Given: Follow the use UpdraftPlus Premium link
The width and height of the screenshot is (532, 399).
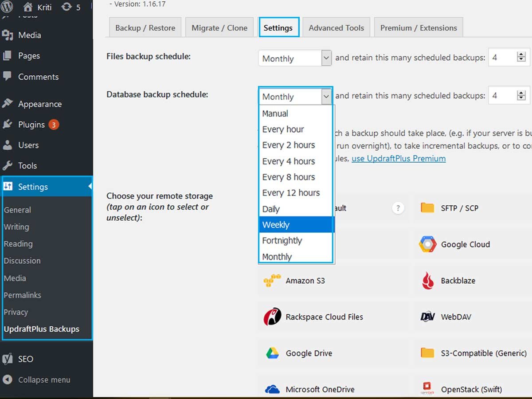Looking at the screenshot, I should [399, 158].
